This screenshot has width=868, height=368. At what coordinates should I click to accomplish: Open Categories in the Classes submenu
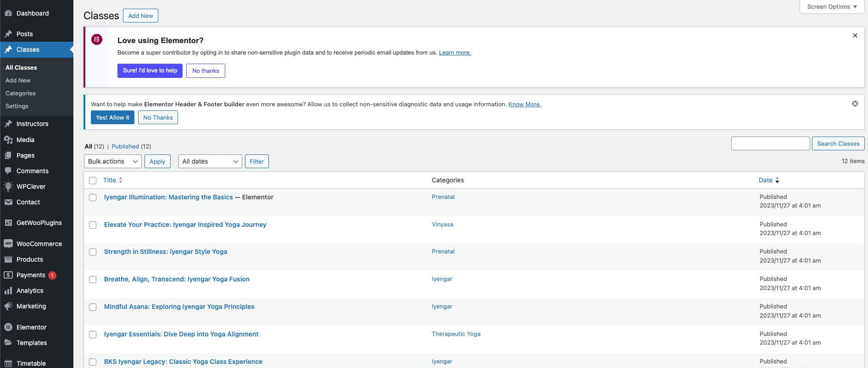pyautogui.click(x=21, y=93)
